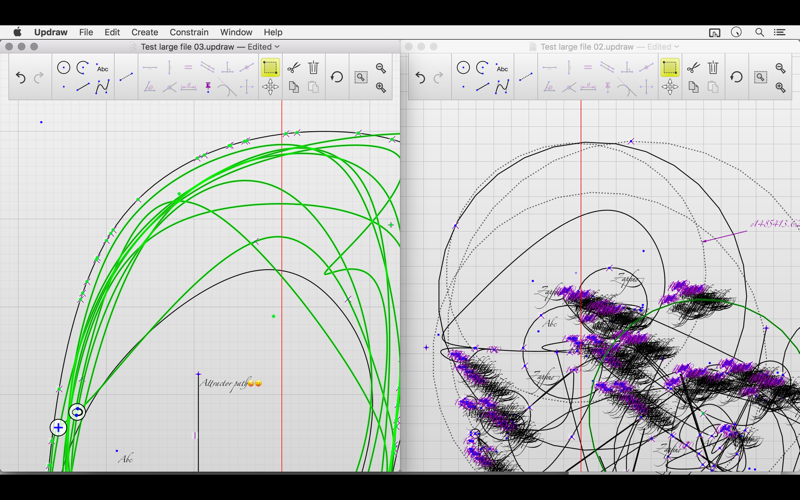This screenshot has width=800, height=500.
Task: Pick the Abc text tool in left toolbar
Action: 101,68
